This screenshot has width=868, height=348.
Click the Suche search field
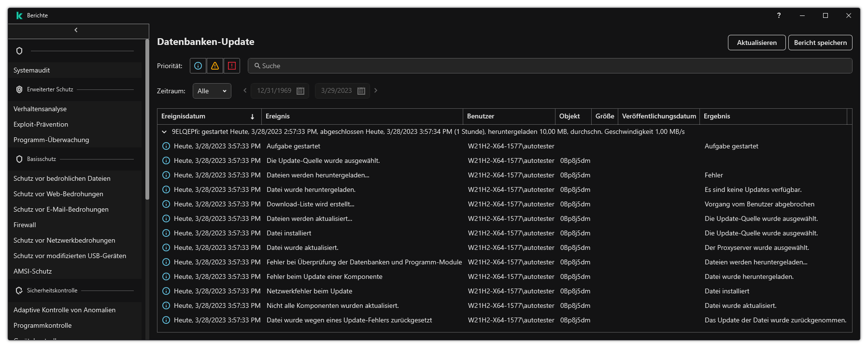point(550,66)
